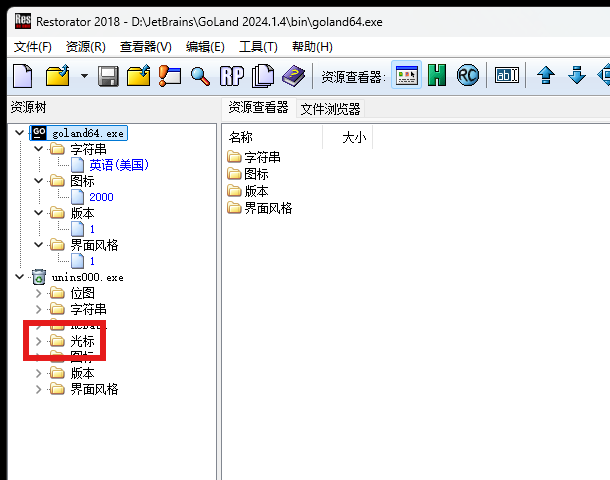Select 位图 folder label in tree
The width and height of the screenshot is (610, 480).
82,293
